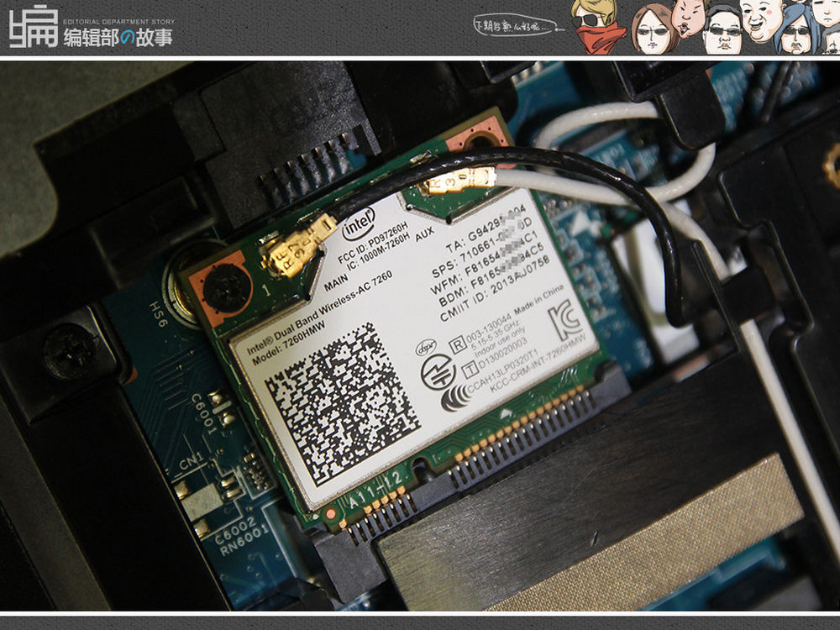Click the C6002 silkscreen label
The height and width of the screenshot is (630, 840).
[x=236, y=530]
